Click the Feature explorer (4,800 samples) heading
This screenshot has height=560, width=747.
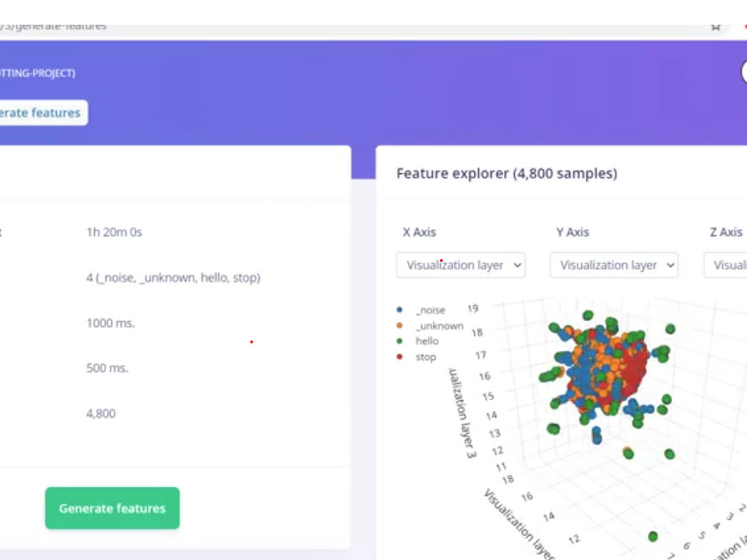click(x=507, y=173)
